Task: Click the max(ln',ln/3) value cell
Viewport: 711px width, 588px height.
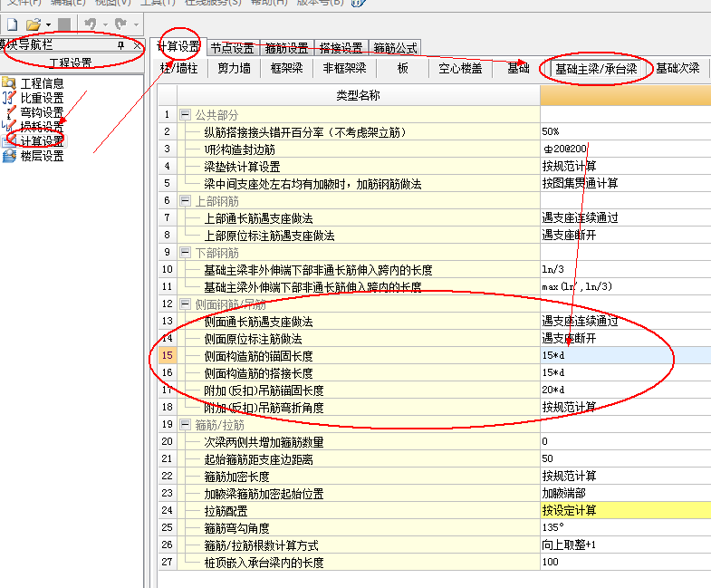Action: pos(625,286)
